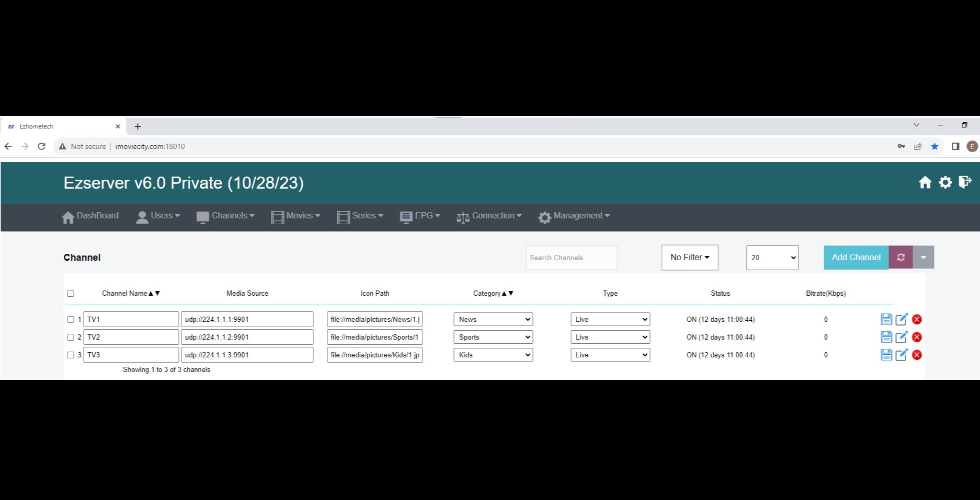Open the DashBoard menu item

[x=90, y=216]
